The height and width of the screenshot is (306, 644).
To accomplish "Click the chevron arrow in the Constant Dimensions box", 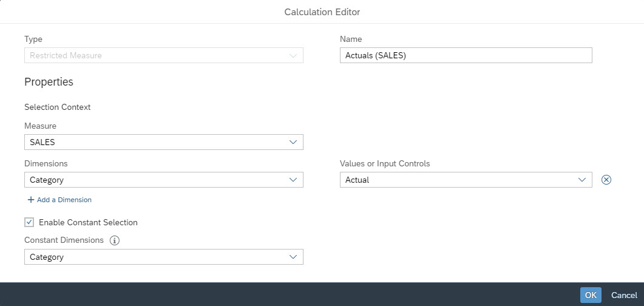I will click(293, 257).
